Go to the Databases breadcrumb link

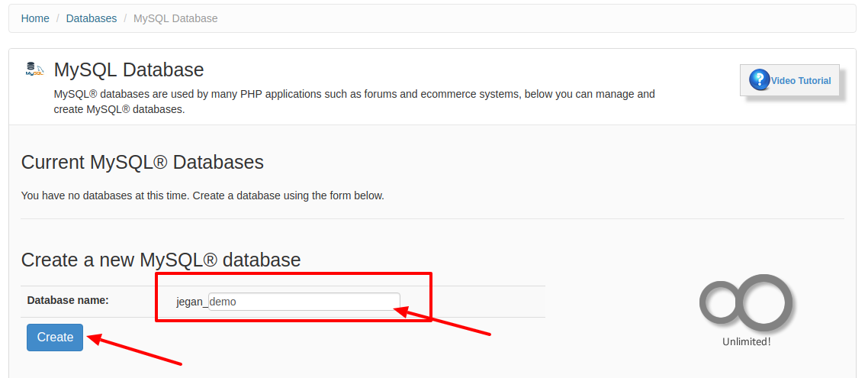pyautogui.click(x=92, y=18)
